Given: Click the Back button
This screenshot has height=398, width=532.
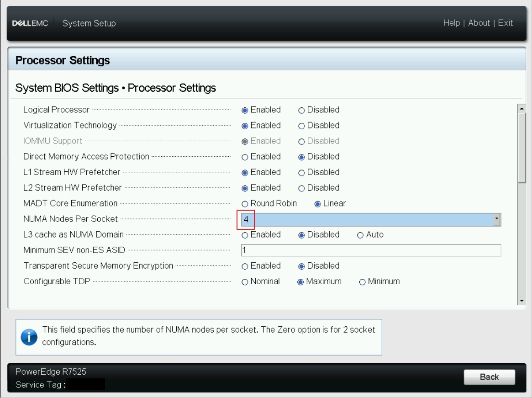Looking at the screenshot, I should 489,377.
